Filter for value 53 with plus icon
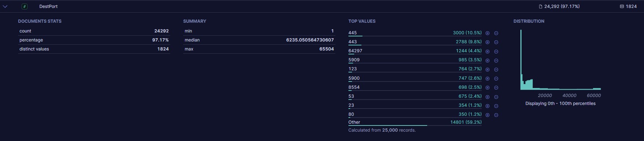Screen dimensions: 644x141 [x=488, y=97]
